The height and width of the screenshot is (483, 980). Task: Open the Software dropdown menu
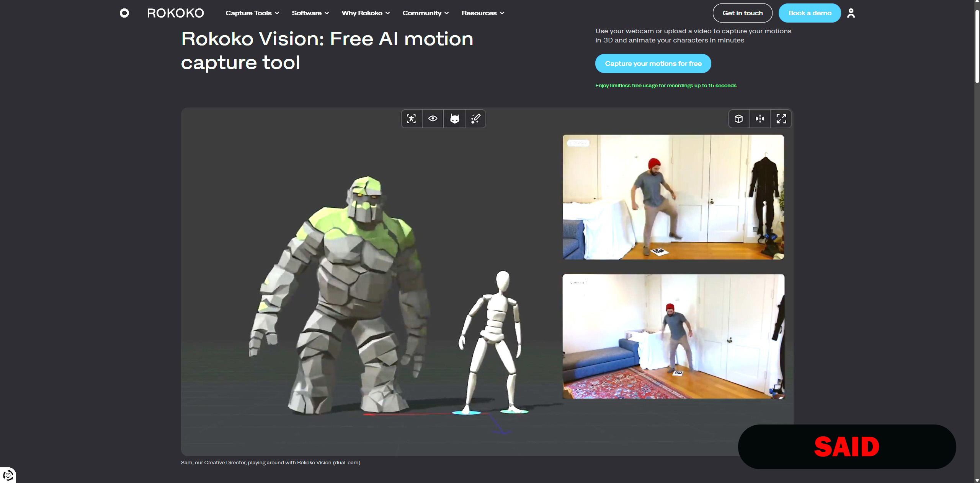(310, 13)
